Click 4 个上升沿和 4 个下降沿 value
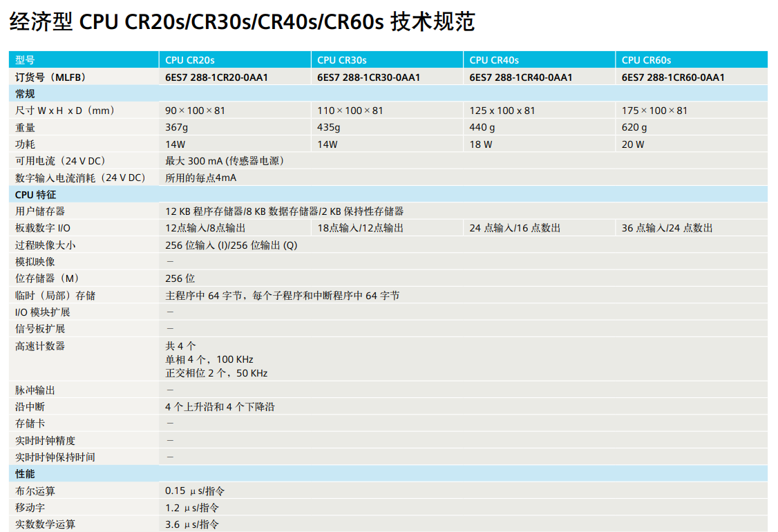 coord(220,407)
